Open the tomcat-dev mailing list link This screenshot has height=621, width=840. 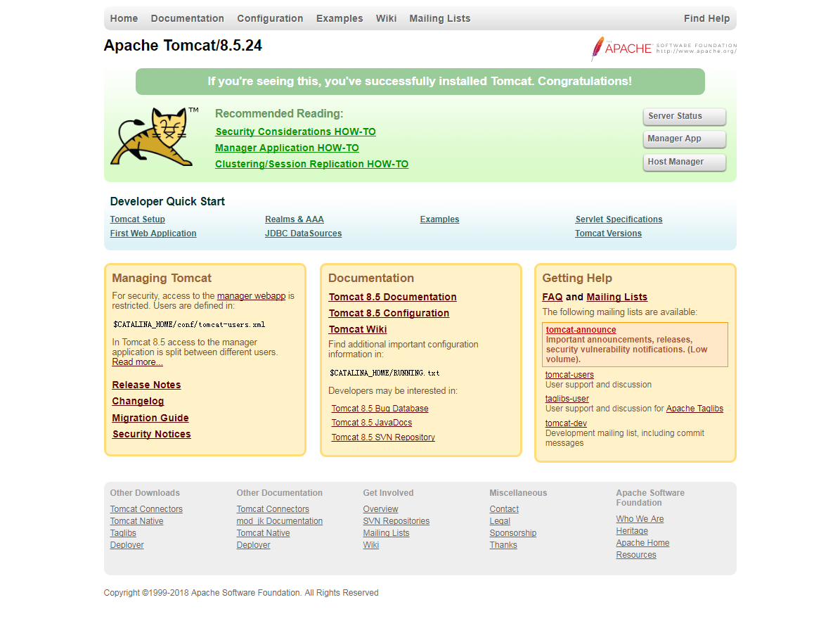(x=566, y=423)
